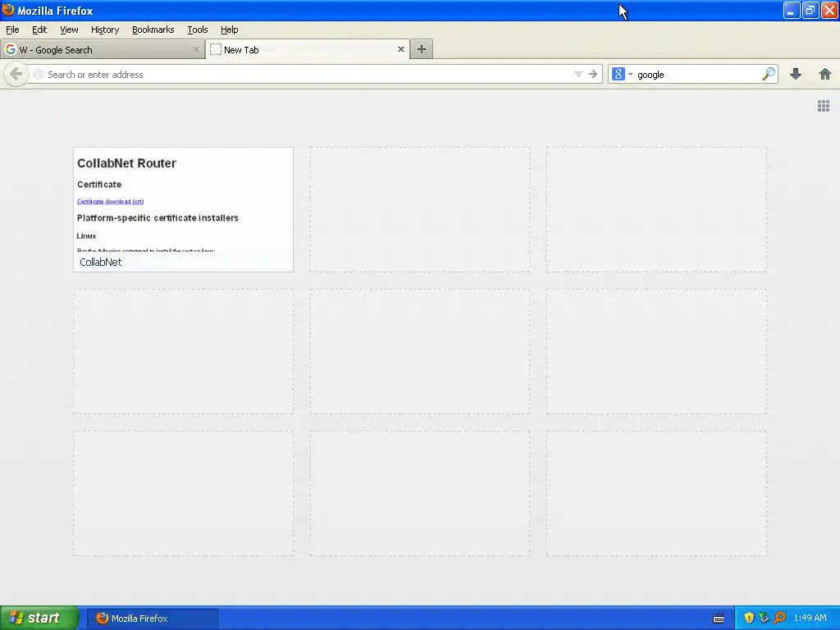Go back using the back arrow button
Image resolution: width=840 pixels, height=630 pixels.
(x=16, y=74)
